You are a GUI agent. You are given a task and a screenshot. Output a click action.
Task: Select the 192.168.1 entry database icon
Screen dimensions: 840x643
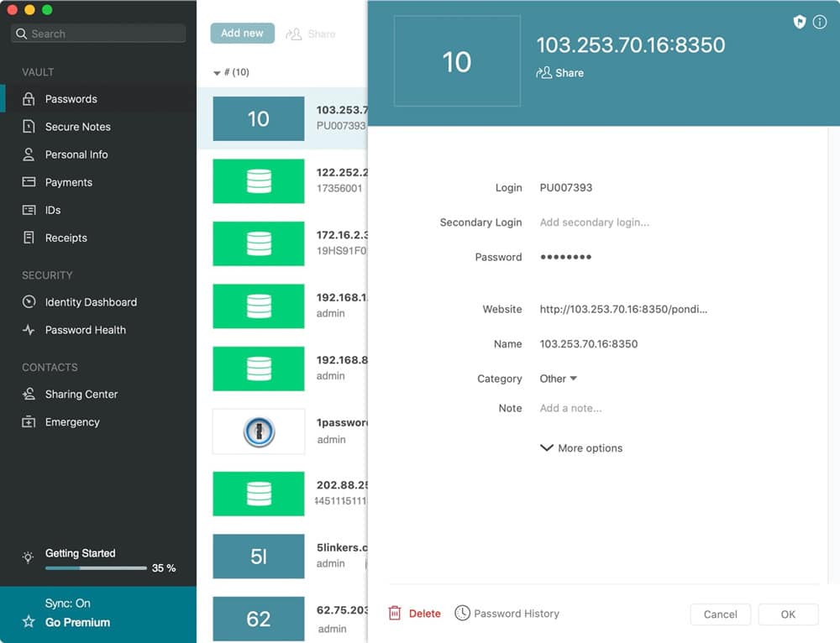click(x=259, y=306)
